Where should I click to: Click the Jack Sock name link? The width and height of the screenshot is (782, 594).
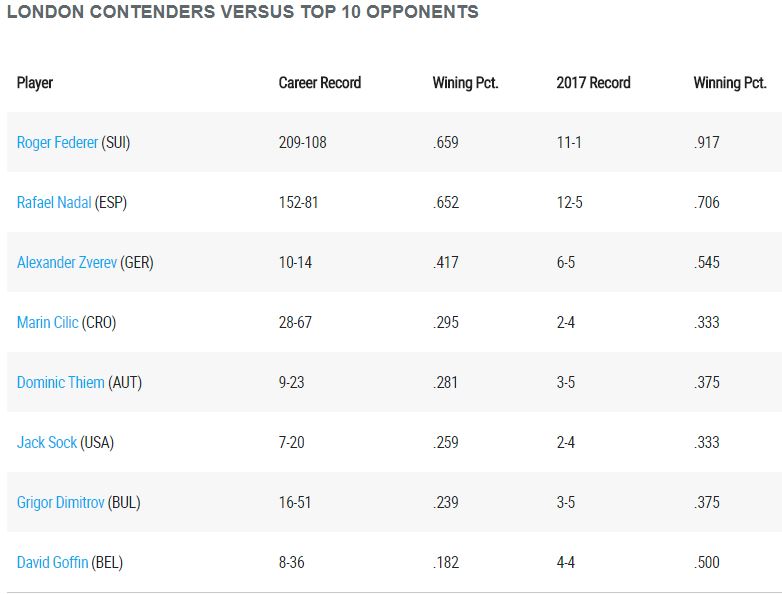point(46,443)
